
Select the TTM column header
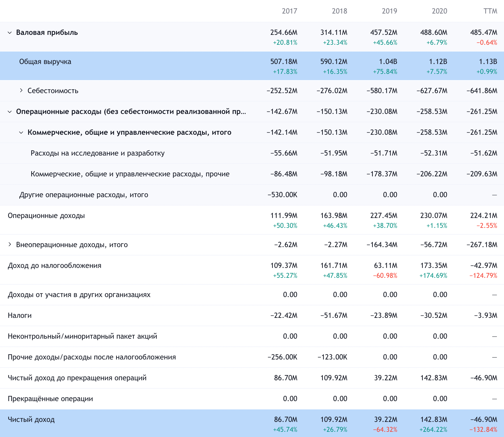(x=490, y=11)
